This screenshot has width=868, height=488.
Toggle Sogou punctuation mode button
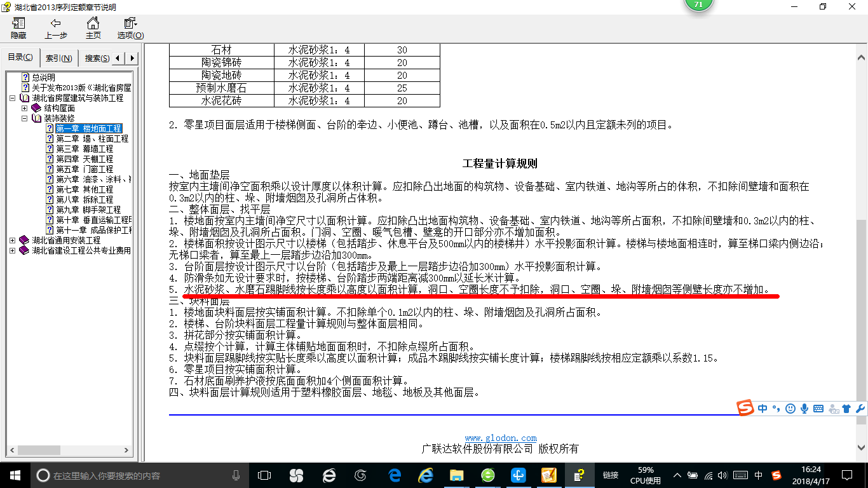(776, 409)
